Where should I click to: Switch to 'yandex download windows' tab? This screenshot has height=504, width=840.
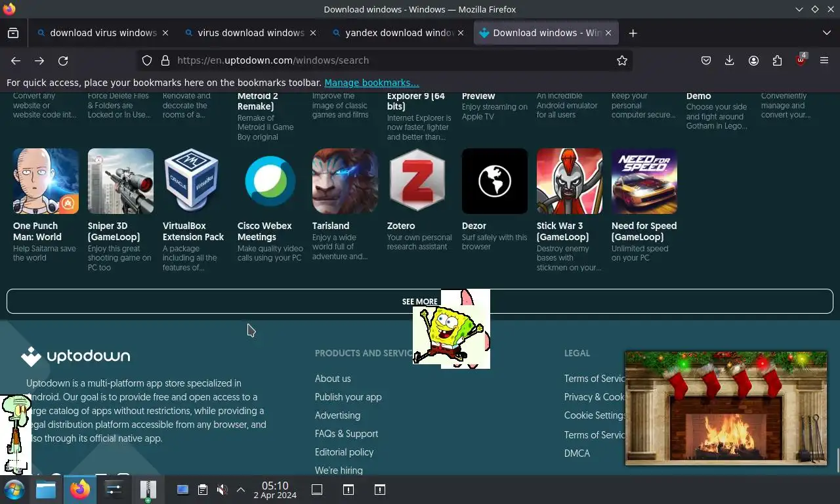tap(398, 33)
